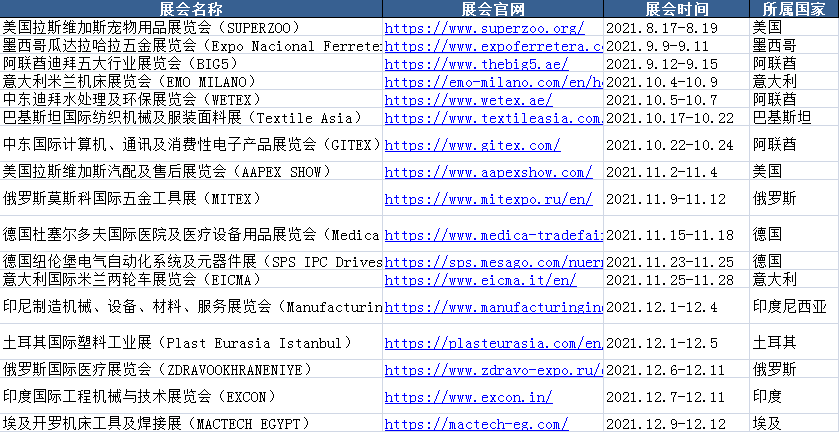Select the date cell 2021.11.2-11.4
The image size is (839, 432).
(x=677, y=171)
